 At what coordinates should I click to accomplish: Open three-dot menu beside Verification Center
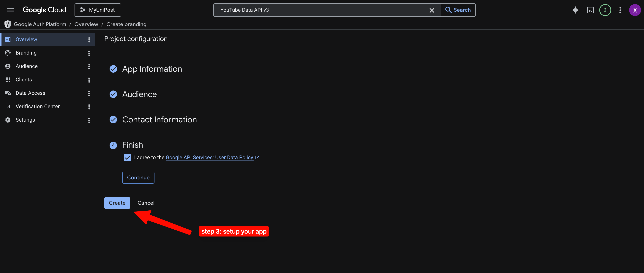click(x=89, y=107)
